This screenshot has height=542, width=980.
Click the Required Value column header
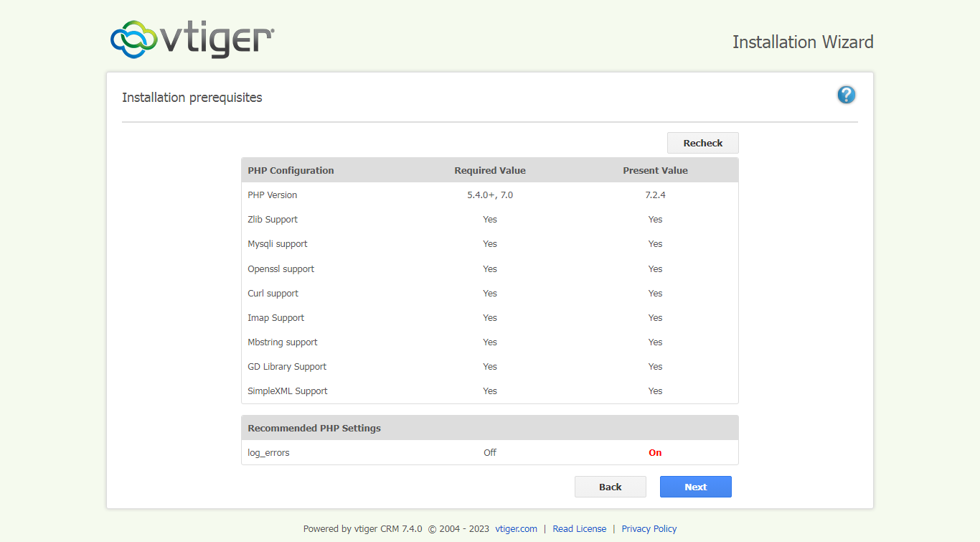point(490,170)
